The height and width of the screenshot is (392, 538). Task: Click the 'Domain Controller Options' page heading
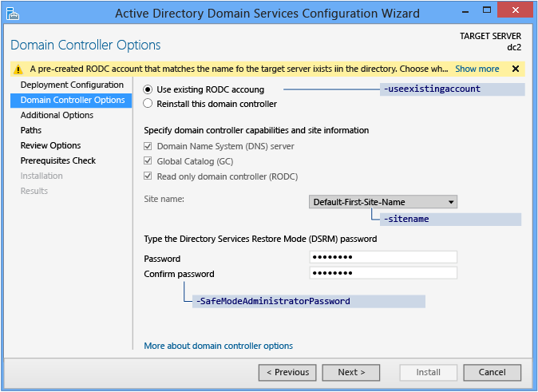85,45
